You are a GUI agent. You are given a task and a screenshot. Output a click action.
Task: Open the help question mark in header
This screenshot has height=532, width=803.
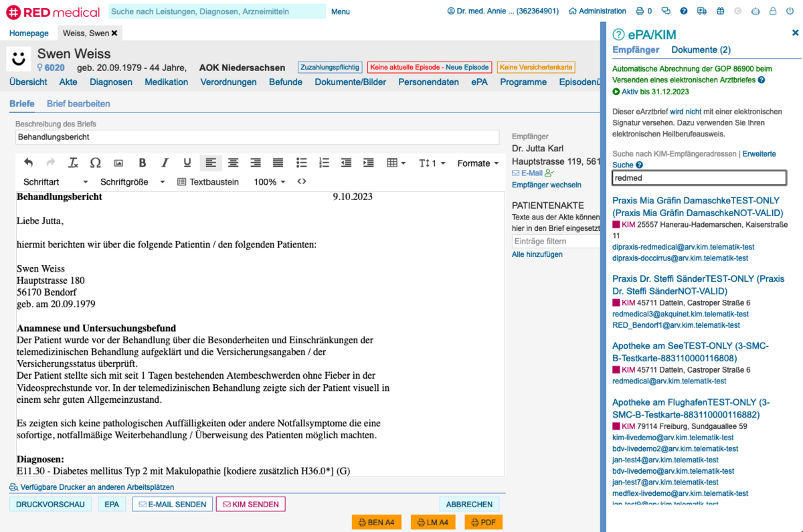point(684,11)
